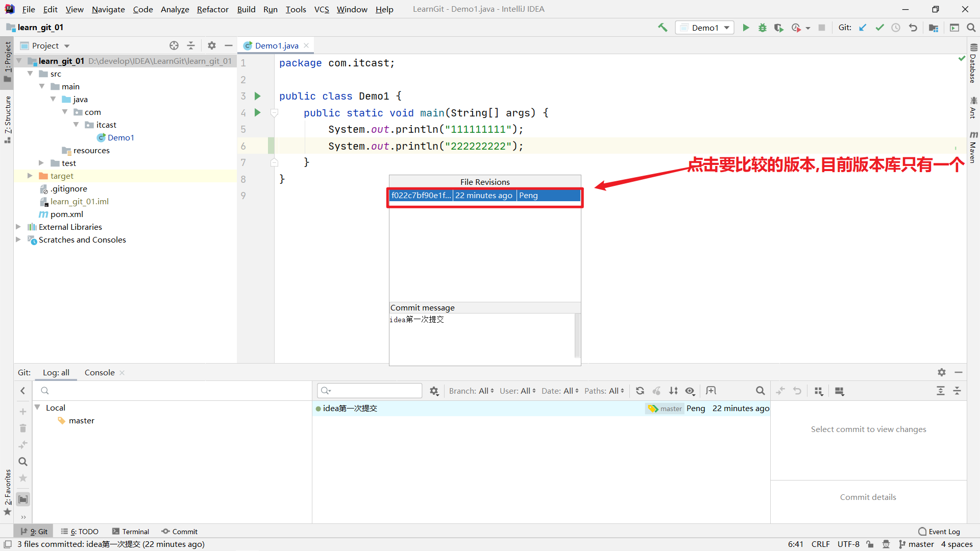Refresh the Git log
The width and height of the screenshot is (980, 551).
point(640,391)
